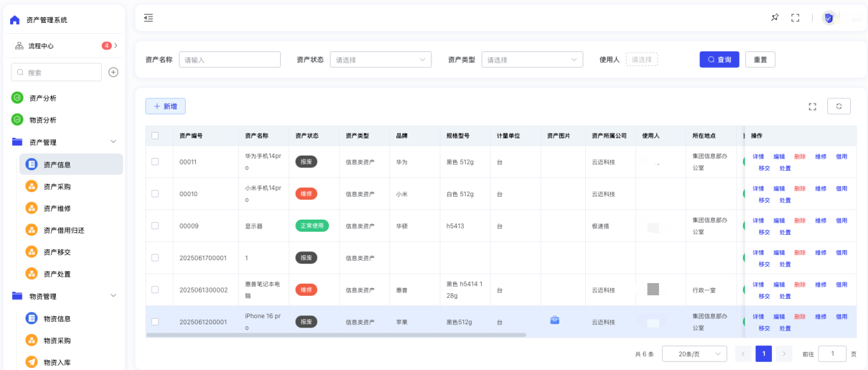Click the briefcase asset image icon

coord(555,320)
